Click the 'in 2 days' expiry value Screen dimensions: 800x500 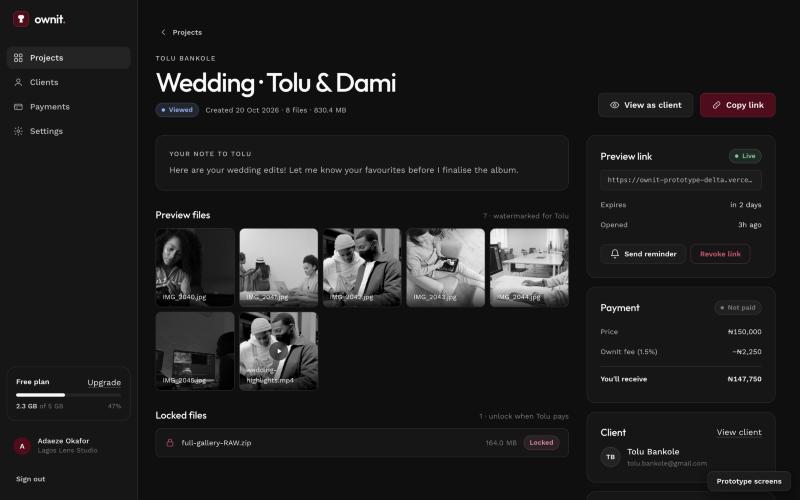[745, 205]
